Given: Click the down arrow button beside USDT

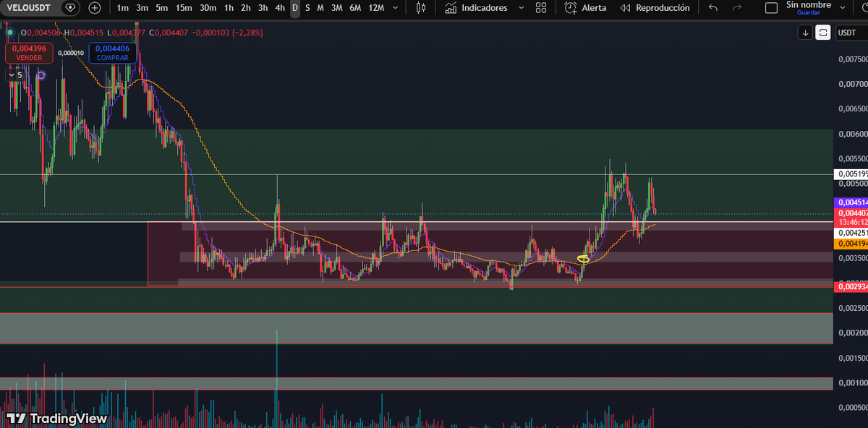Looking at the screenshot, I should [x=805, y=33].
